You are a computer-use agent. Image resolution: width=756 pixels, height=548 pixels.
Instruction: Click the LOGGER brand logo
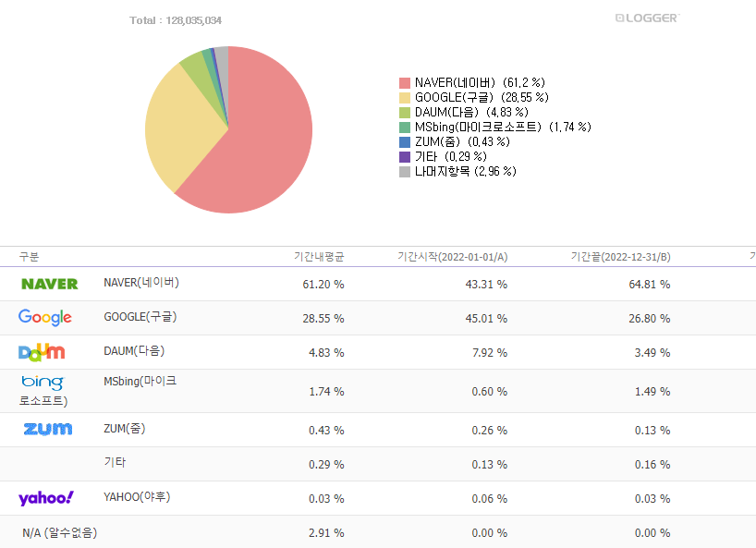648,18
